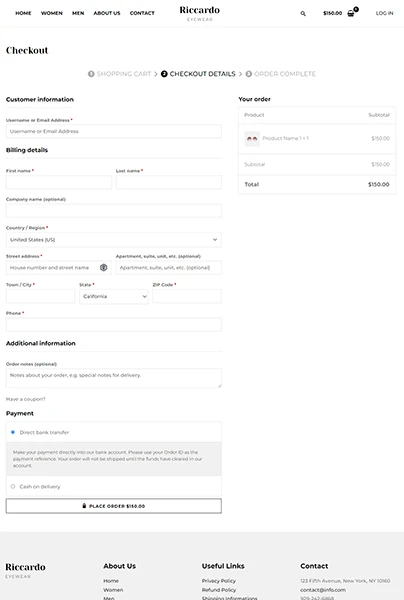Click the Riccardo footer logo
The height and width of the screenshot is (600, 404).
click(x=25, y=570)
